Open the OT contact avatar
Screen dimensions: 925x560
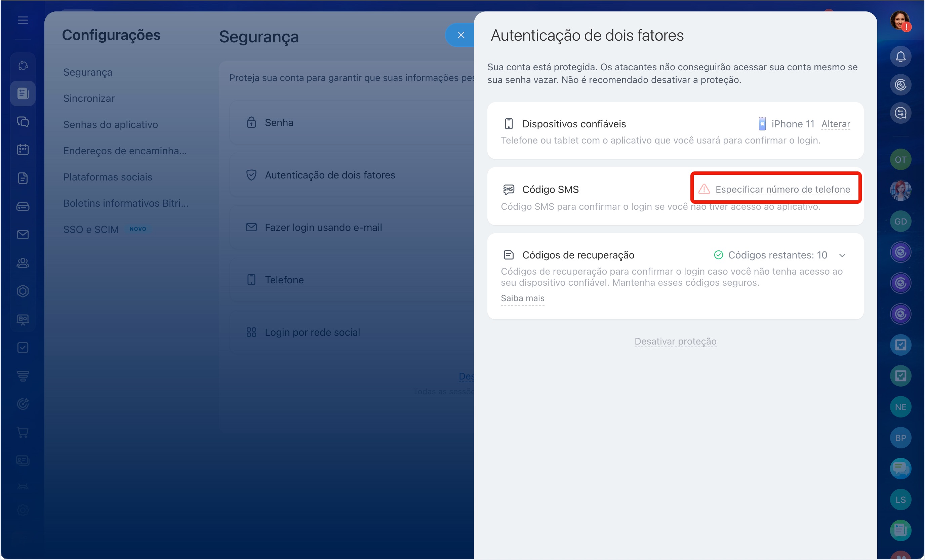coord(900,160)
